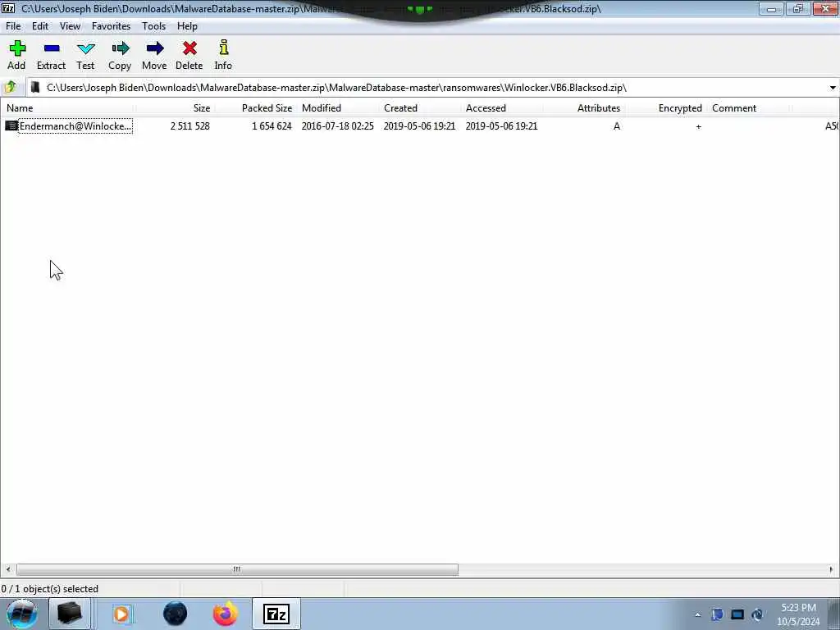Select the Endermanch@Winlocke file icon
This screenshot has height=630, width=840.
pos(11,126)
